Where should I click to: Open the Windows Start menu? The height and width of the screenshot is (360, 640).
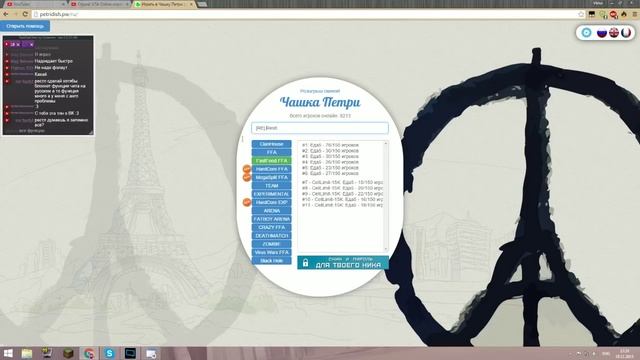pos(8,353)
